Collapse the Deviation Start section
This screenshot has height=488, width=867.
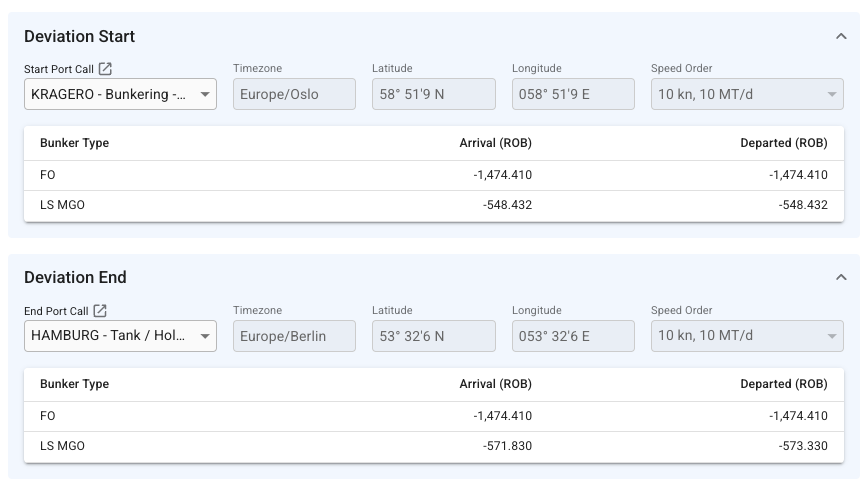pyautogui.click(x=841, y=36)
